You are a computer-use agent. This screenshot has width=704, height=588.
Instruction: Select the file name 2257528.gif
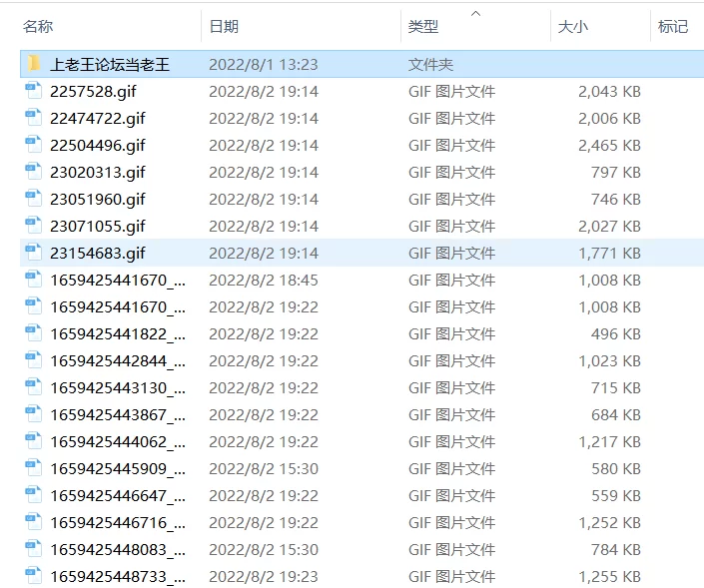click(x=93, y=92)
